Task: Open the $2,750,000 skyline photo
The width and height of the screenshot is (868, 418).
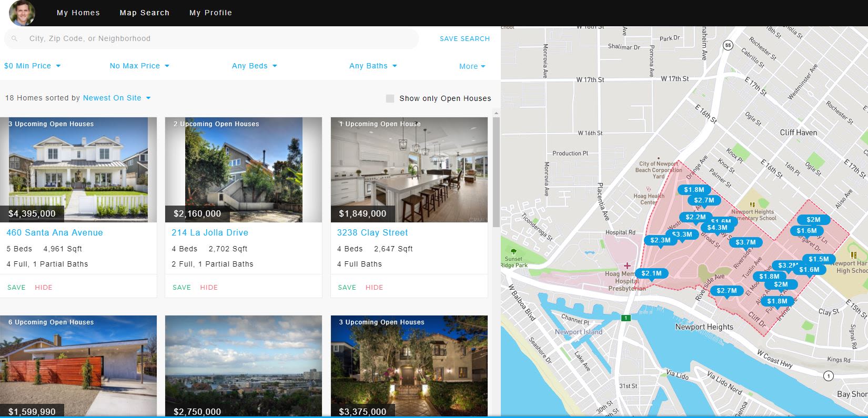Action: click(x=244, y=366)
